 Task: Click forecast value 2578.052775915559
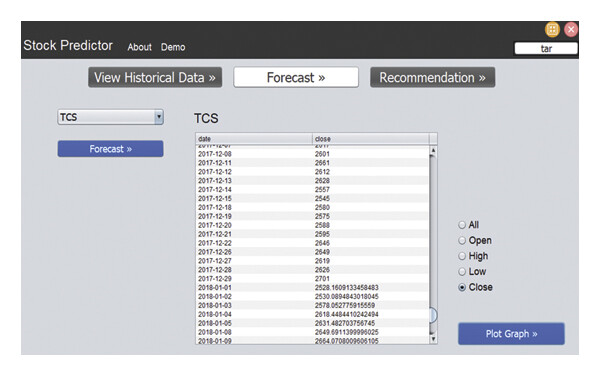[x=345, y=305]
